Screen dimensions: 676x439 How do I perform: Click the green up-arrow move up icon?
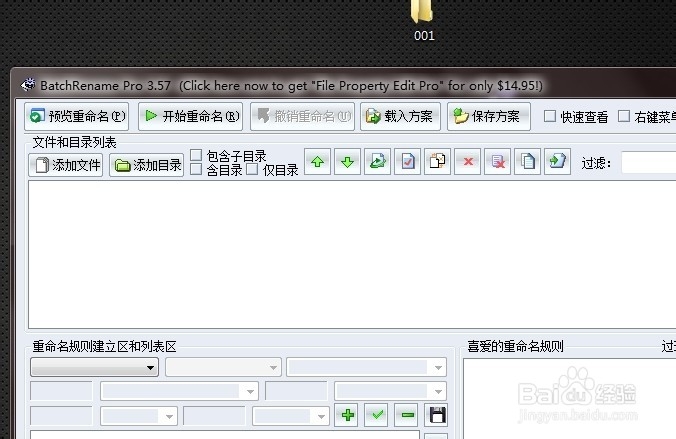point(317,162)
